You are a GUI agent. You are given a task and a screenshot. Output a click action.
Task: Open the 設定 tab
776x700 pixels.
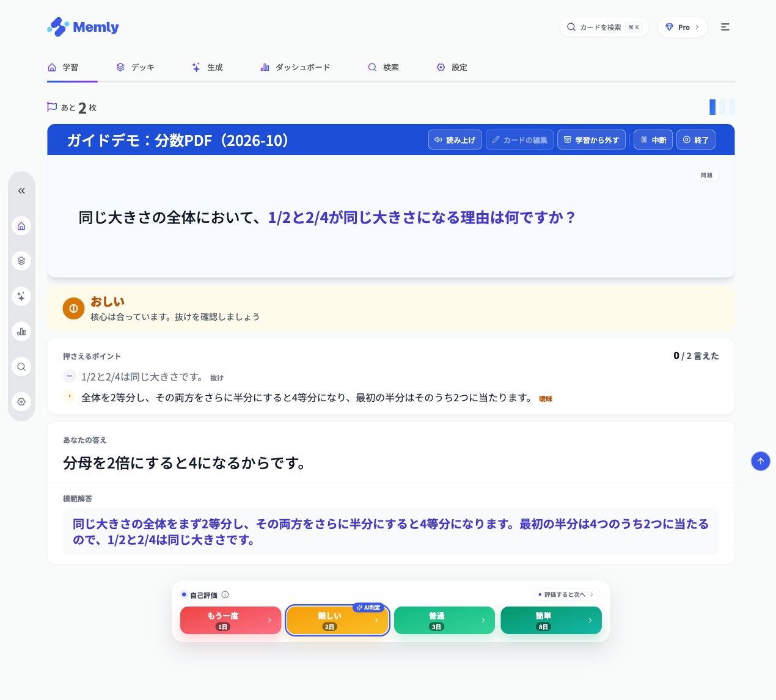click(452, 67)
